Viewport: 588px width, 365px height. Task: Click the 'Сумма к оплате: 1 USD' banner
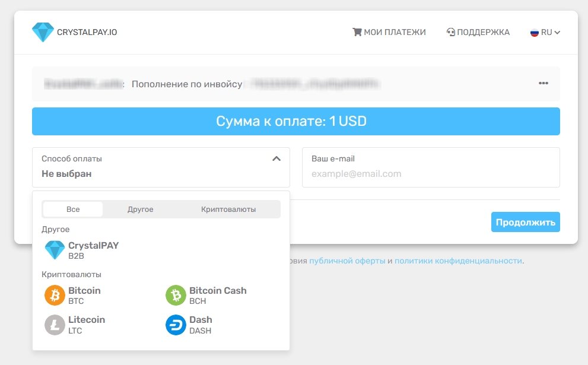295,122
